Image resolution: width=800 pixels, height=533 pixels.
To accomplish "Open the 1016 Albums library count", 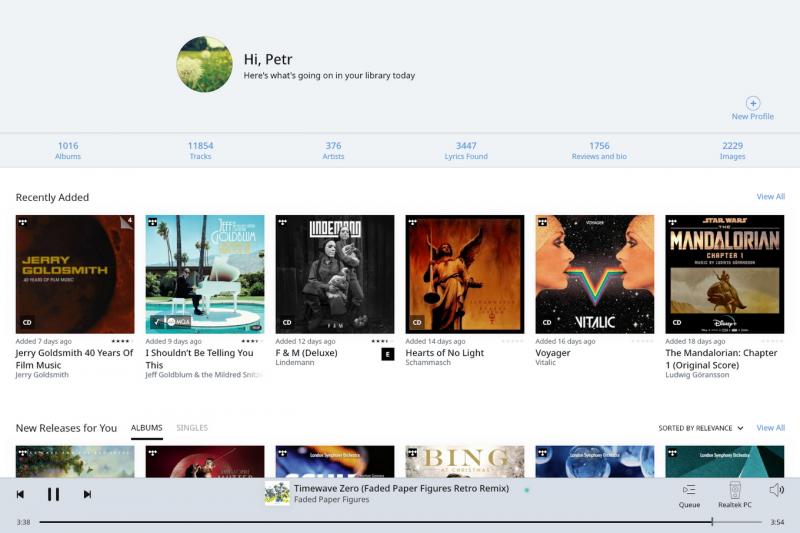I will tap(68, 150).
